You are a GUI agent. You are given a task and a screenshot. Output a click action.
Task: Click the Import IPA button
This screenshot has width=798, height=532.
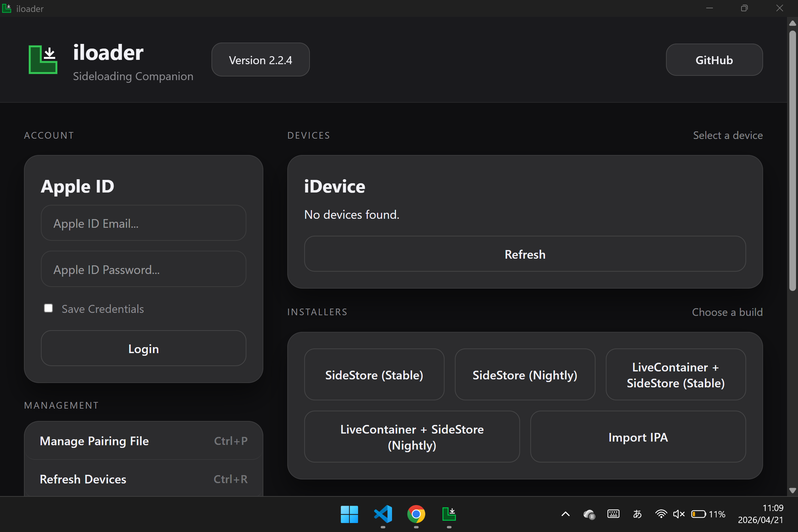click(x=638, y=437)
